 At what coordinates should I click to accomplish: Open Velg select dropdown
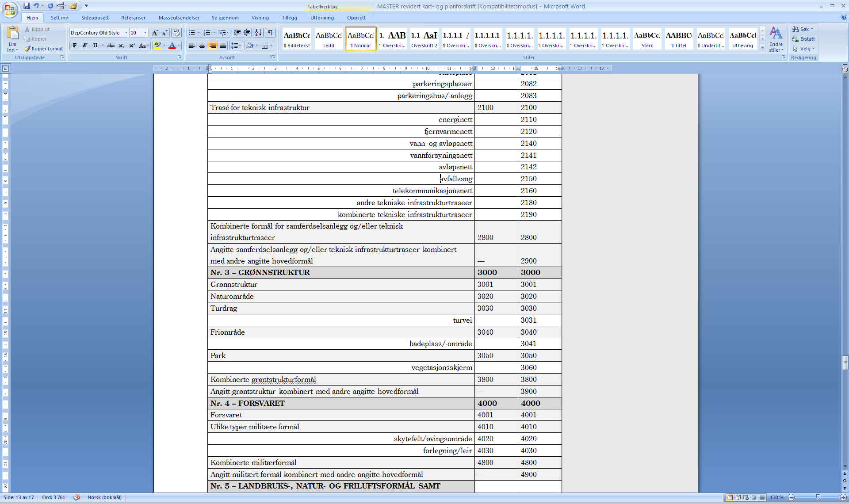point(804,49)
